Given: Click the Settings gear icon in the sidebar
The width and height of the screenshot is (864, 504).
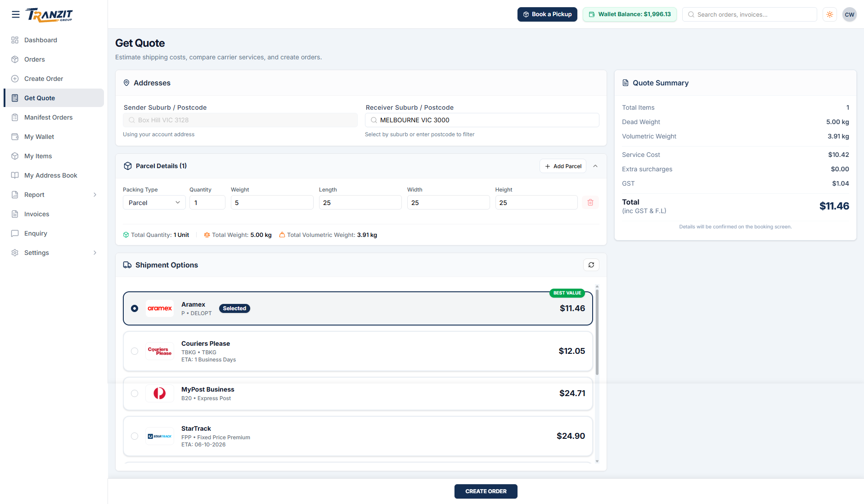Looking at the screenshot, I should tap(15, 253).
